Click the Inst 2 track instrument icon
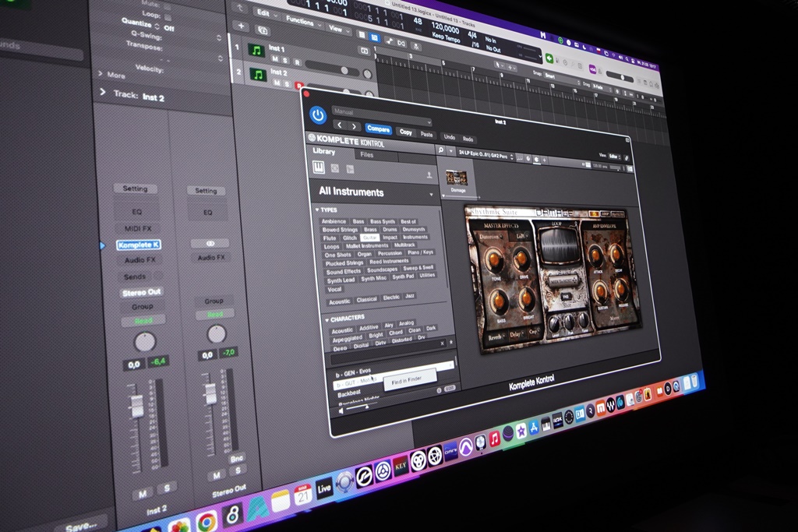Screen dimensions: 798x532 pyautogui.click(x=258, y=76)
